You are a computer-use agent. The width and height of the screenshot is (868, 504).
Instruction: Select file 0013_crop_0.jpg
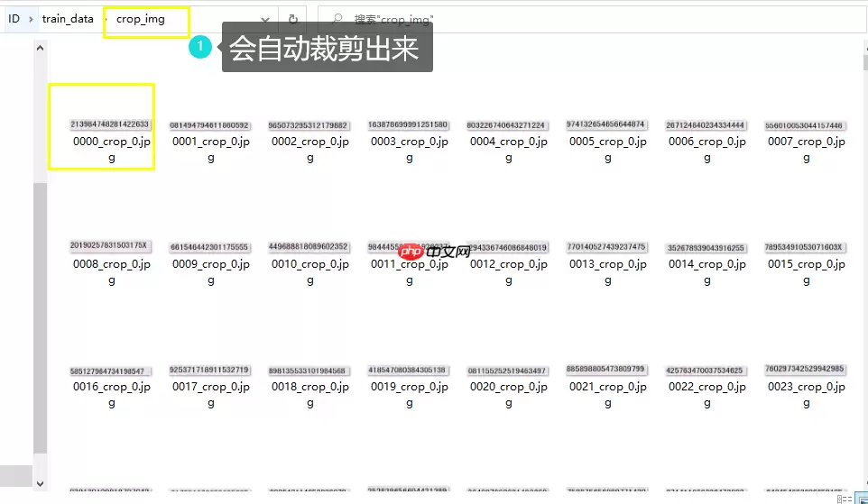608,263
